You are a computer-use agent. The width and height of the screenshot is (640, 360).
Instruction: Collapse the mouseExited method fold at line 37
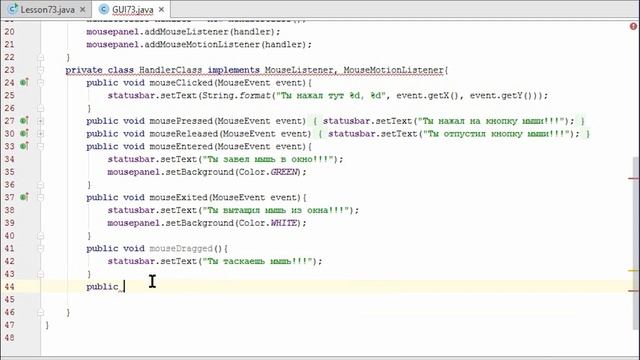40,197
